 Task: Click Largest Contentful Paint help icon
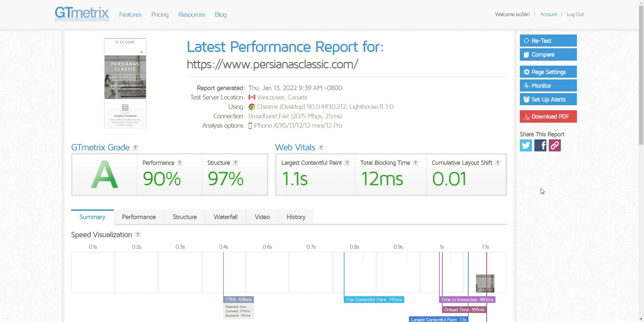point(347,163)
